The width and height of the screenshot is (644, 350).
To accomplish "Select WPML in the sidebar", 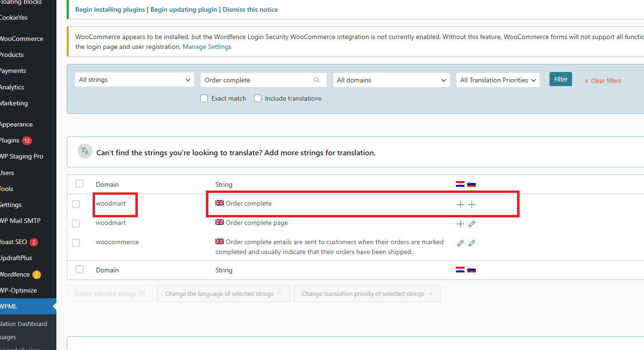I will click(28, 307).
